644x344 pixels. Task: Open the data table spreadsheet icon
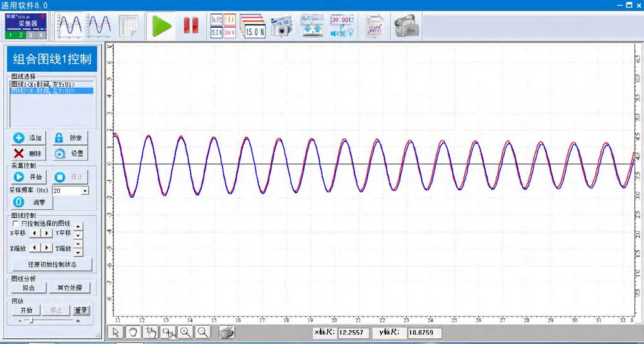click(129, 26)
